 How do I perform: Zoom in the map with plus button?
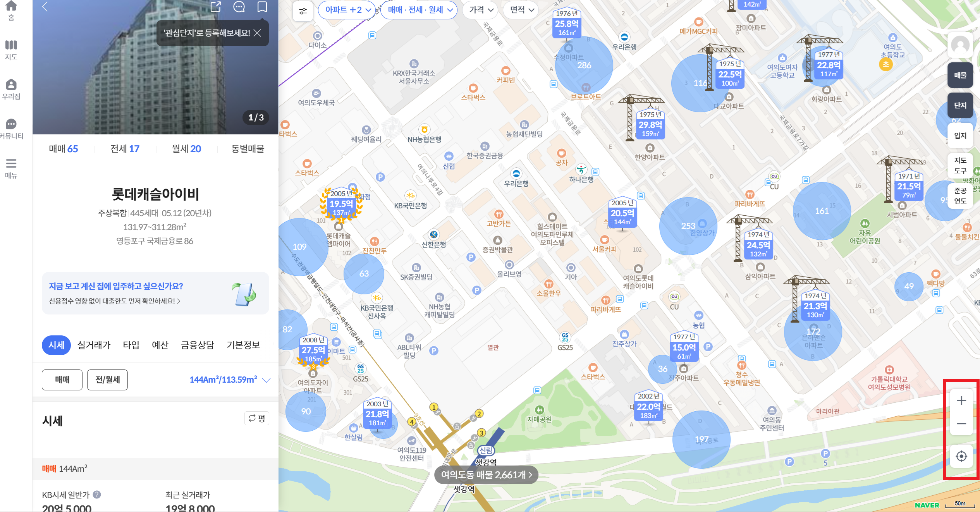pyautogui.click(x=961, y=400)
